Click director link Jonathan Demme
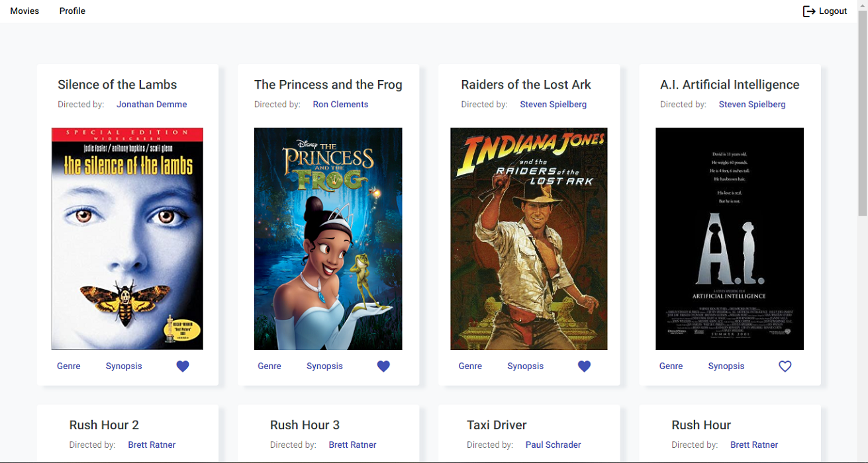 pyautogui.click(x=152, y=105)
